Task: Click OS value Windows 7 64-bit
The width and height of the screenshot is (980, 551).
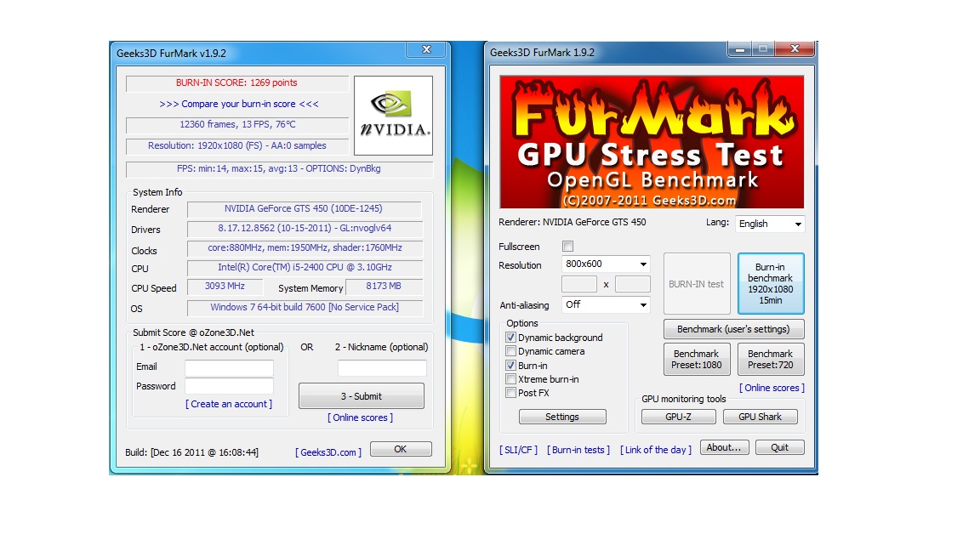Action: [x=305, y=307]
